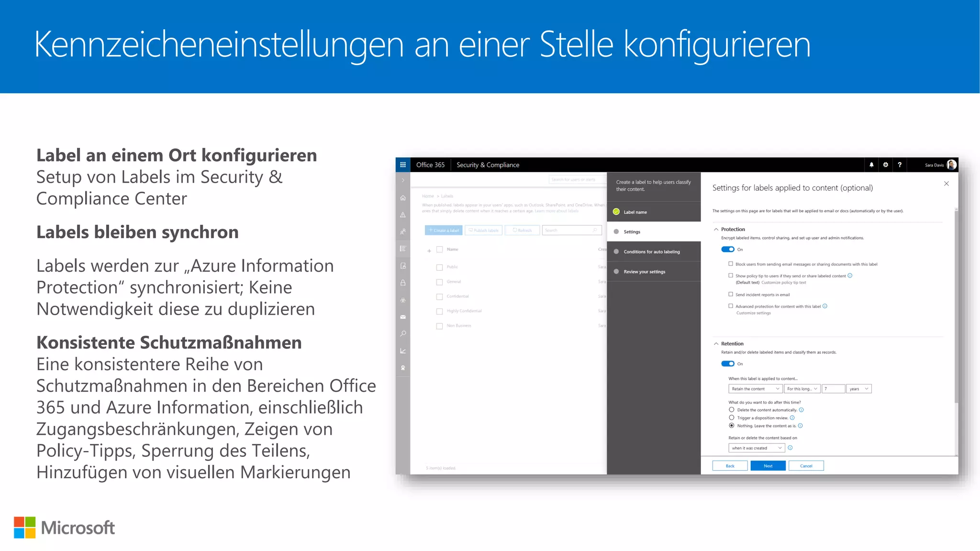Open Home from the sidebar house icon

tap(403, 198)
